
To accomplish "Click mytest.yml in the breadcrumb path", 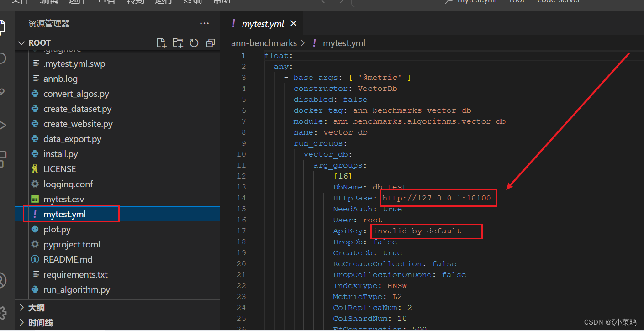I will pos(344,43).
